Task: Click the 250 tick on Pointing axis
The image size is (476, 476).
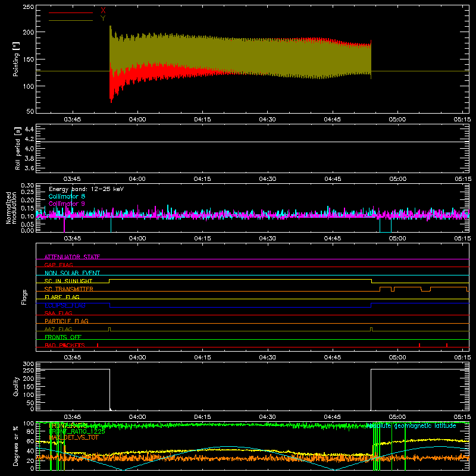Action: [x=29, y=7]
